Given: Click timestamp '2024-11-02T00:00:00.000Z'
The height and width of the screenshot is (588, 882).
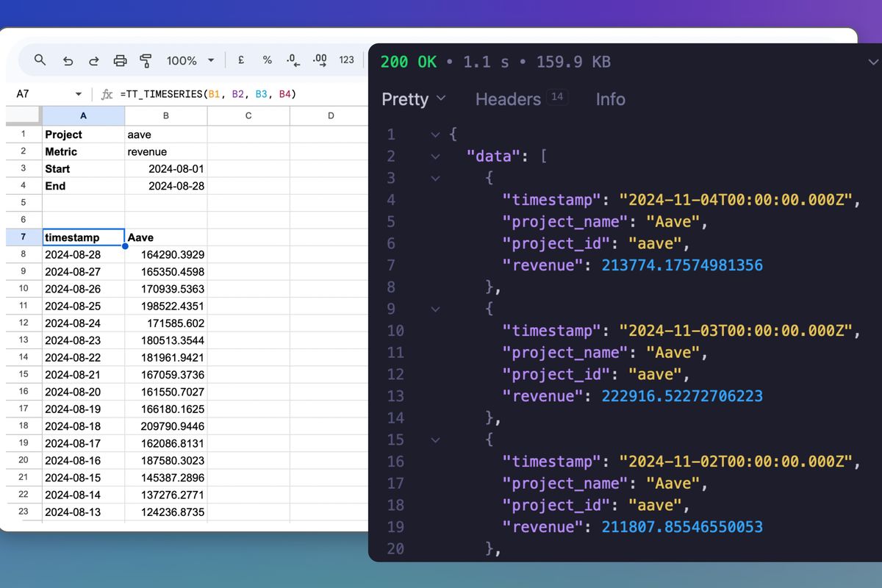Looking at the screenshot, I should point(737,462).
